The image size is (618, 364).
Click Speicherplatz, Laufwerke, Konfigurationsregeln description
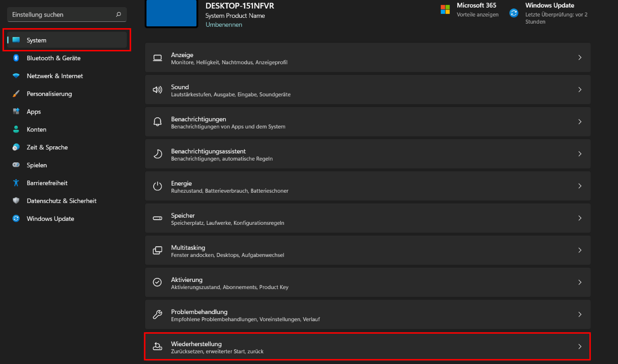[228, 223]
